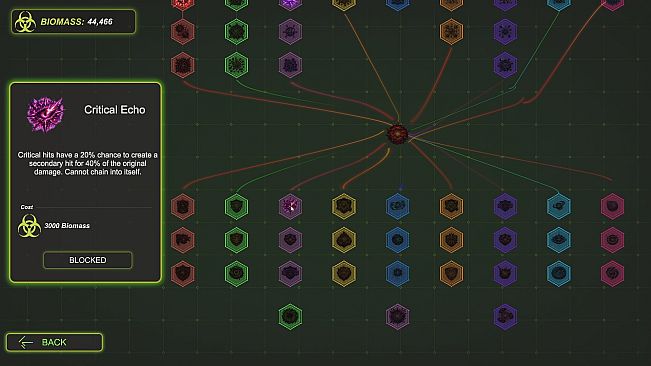Click the biohazard cost icon beside '3000 Biomass'
The width and height of the screenshot is (651, 366).
click(29, 226)
